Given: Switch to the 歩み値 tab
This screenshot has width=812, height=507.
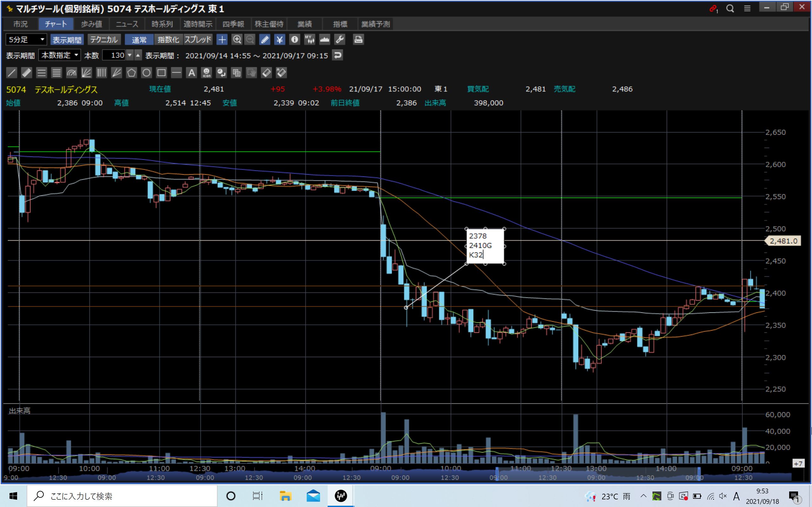Looking at the screenshot, I should [x=91, y=24].
